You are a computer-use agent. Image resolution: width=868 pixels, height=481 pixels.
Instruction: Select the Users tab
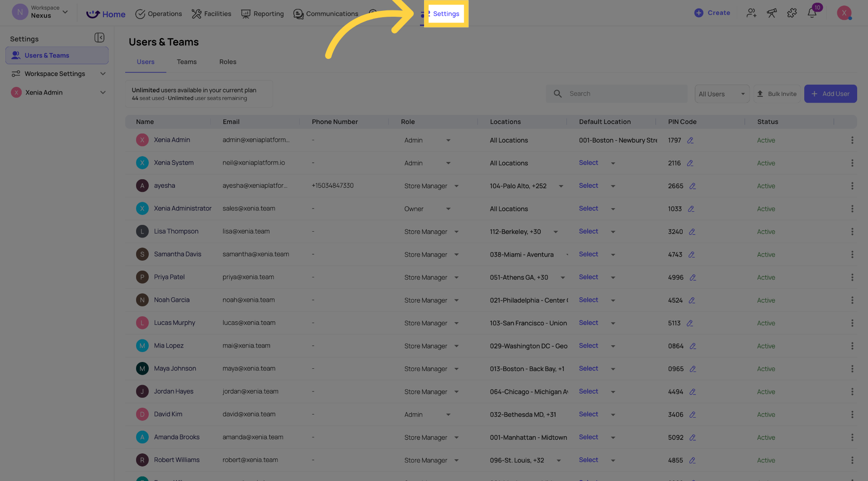pyautogui.click(x=146, y=62)
